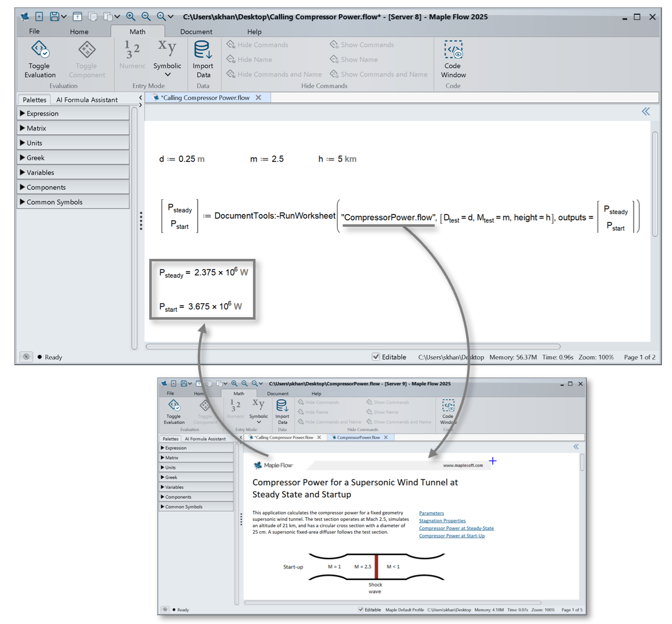Click the copy icon in the upper window
The image size is (672, 624).
point(92,16)
